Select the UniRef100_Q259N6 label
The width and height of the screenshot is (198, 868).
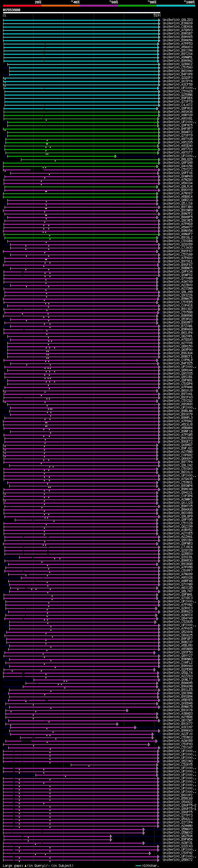(x=178, y=95)
